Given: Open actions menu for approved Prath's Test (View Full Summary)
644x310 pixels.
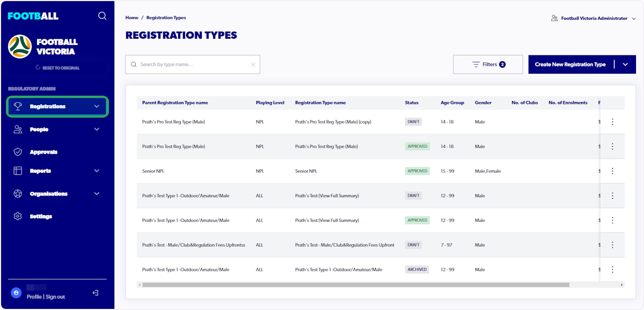Looking at the screenshot, I should (x=612, y=220).
